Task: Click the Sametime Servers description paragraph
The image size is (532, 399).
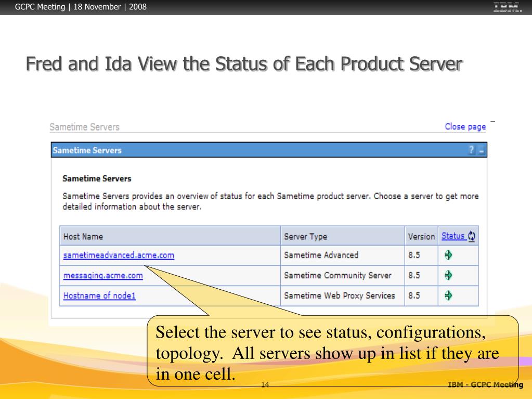Action: (x=270, y=201)
